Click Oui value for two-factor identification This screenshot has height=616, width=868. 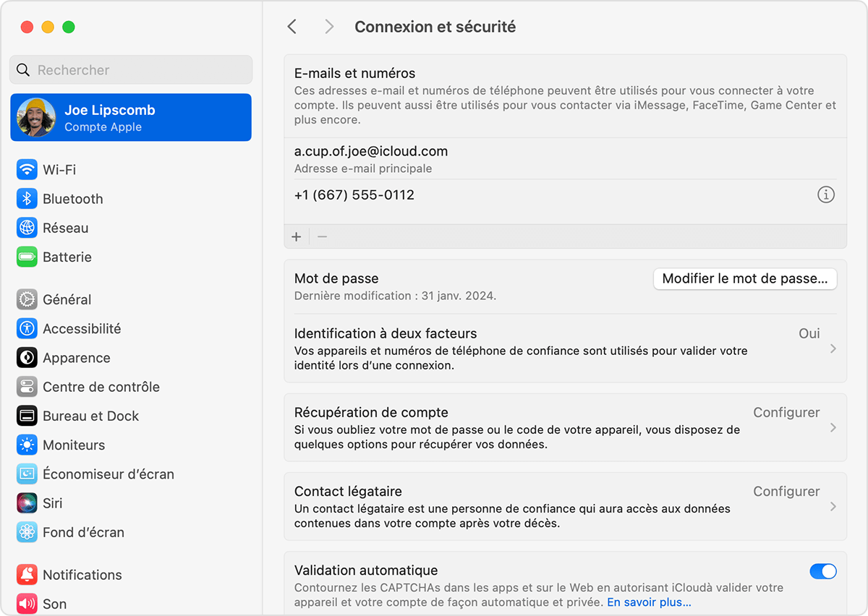tap(809, 333)
